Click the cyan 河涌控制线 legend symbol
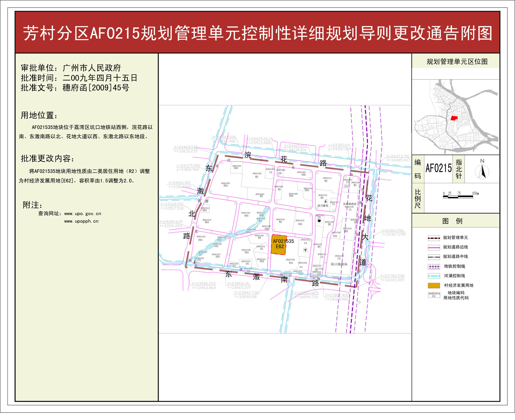Image resolution: width=515 pixels, height=420 pixels. click(434, 276)
